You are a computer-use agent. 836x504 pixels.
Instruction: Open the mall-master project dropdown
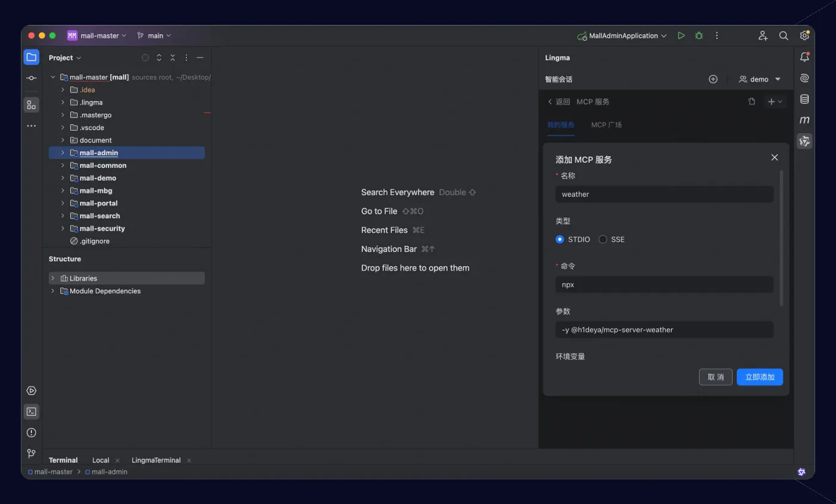[x=97, y=36]
